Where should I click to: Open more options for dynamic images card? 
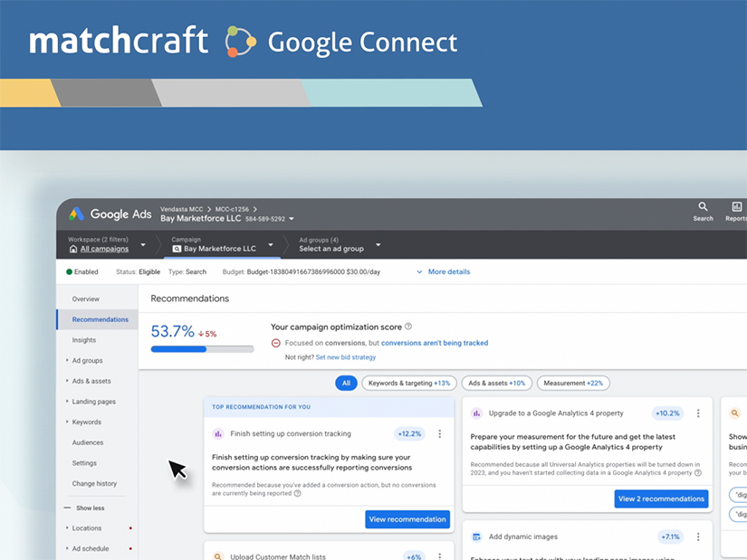[x=698, y=536]
